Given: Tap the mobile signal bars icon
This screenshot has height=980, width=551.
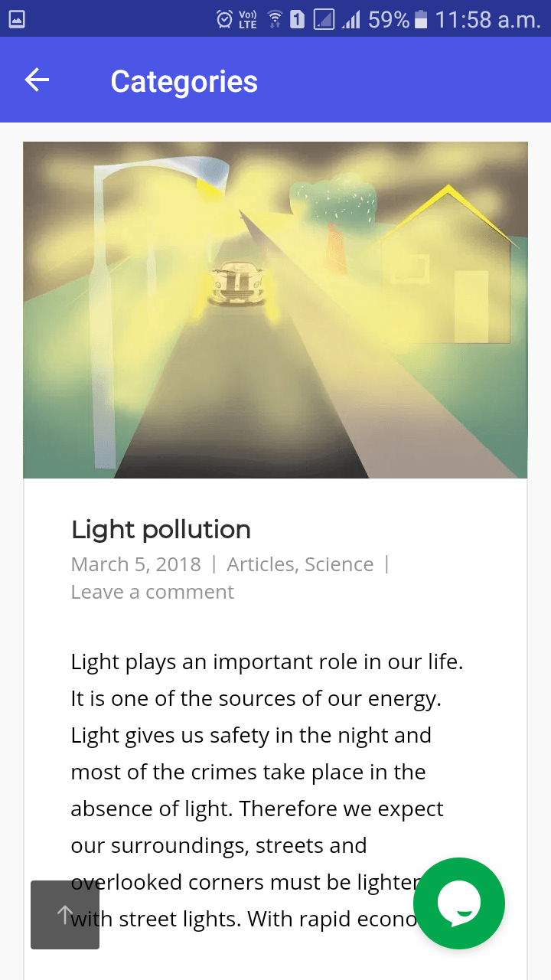Looking at the screenshot, I should click(351, 19).
